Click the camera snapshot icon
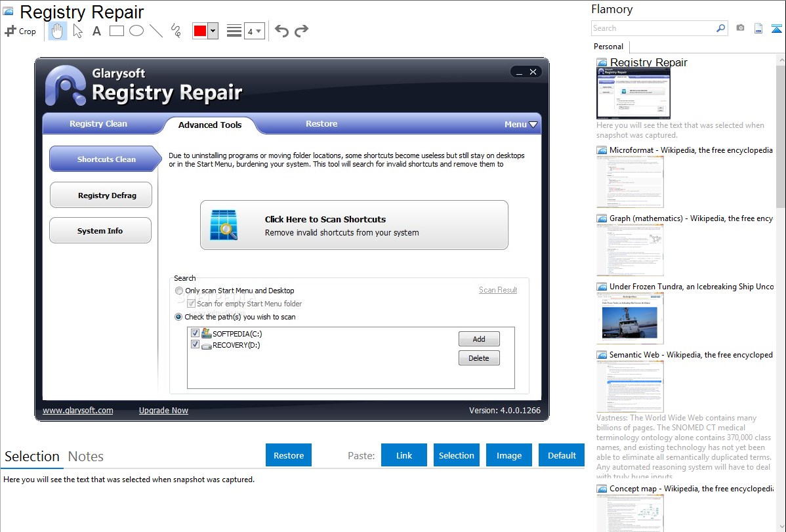The image size is (786, 532). tap(740, 28)
